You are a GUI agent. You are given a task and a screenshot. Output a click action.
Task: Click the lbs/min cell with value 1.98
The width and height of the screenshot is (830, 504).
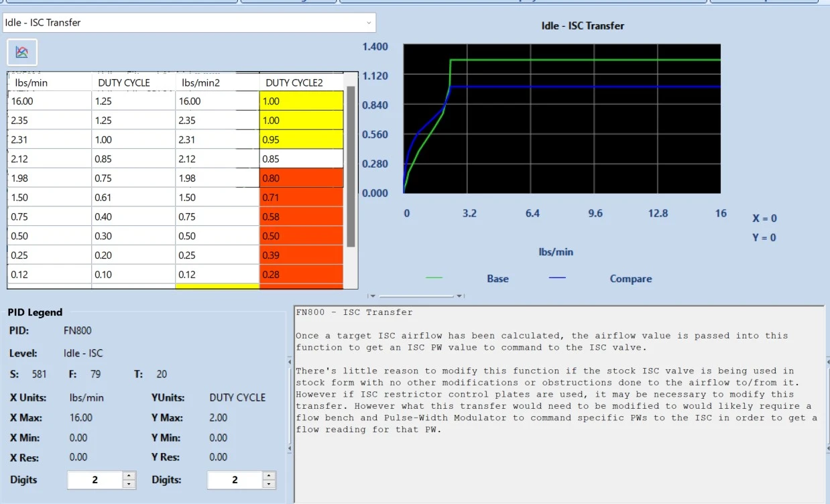coord(50,178)
